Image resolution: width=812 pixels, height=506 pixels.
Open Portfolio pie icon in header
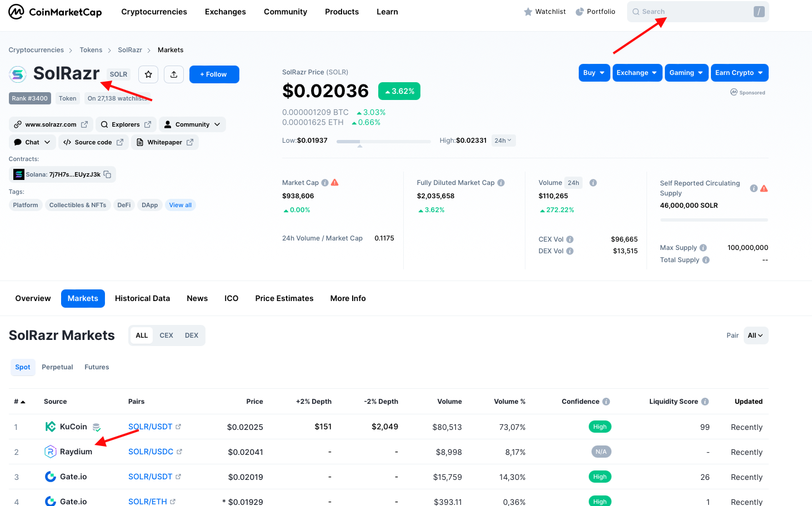pyautogui.click(x=580, y=12)
